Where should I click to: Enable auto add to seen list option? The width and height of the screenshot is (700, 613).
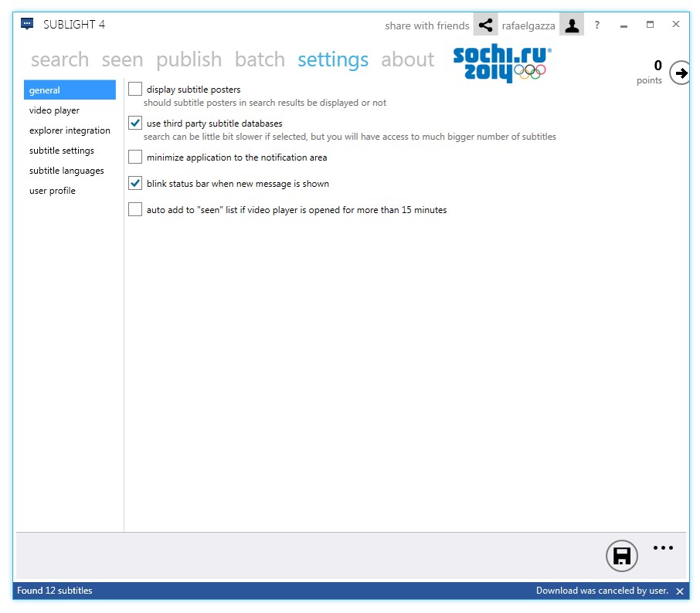tap(135, 209)
